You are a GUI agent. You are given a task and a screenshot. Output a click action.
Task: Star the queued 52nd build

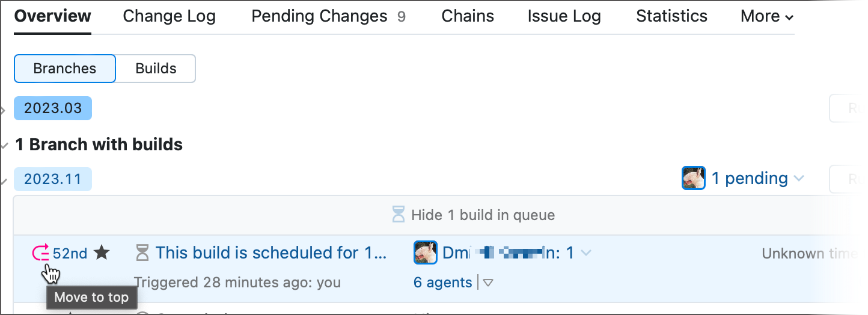[102, 253]
